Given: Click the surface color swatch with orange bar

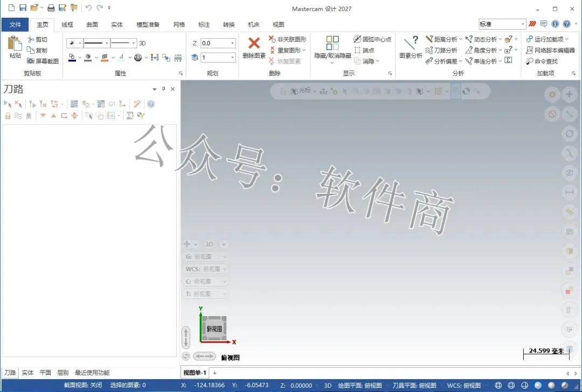Looking at the screenshot, I should (x=105, y=58).
